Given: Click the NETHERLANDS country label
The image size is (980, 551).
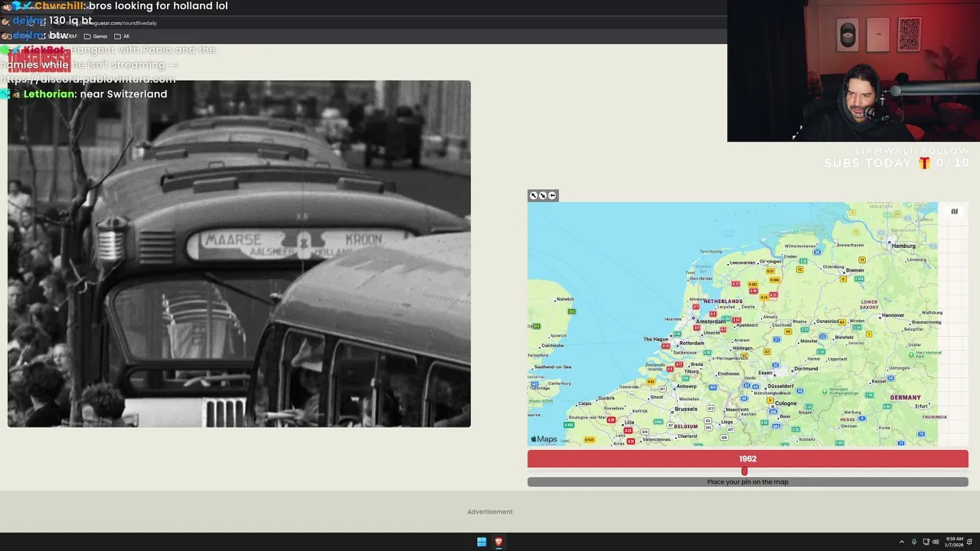Looking at the screenshot, I should click(x=723, y=302).
